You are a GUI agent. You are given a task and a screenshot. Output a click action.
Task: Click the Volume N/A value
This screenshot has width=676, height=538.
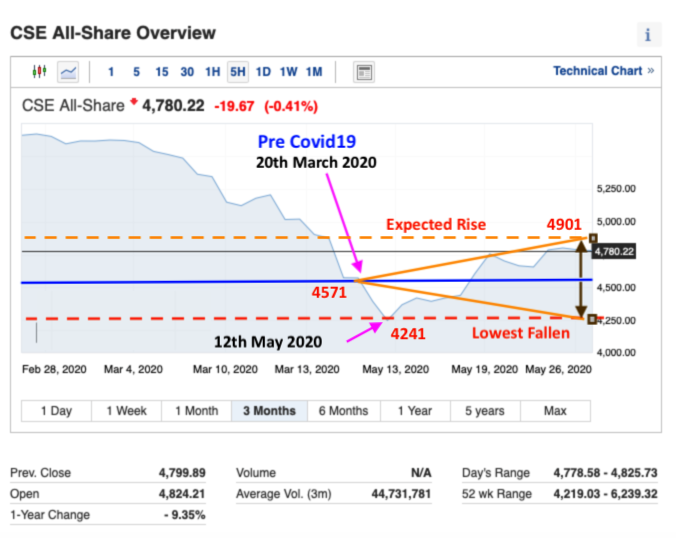point(421,472)
